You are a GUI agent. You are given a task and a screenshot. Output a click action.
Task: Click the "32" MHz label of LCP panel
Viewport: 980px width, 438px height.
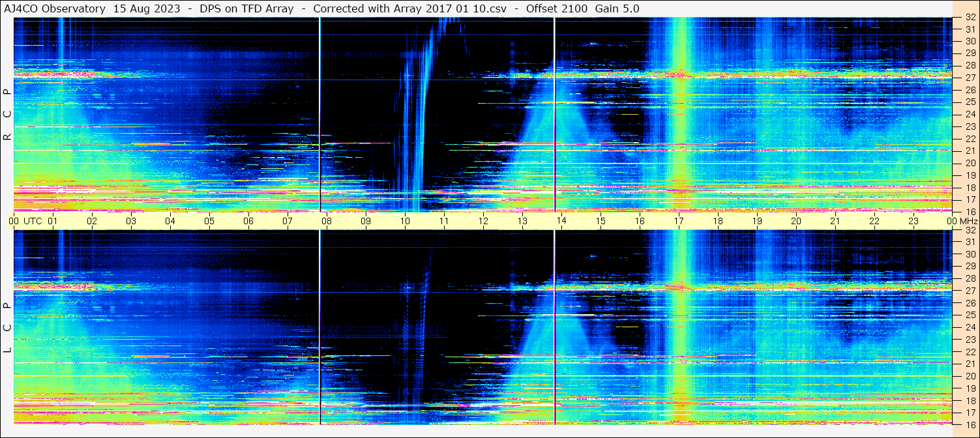point(970,230)
